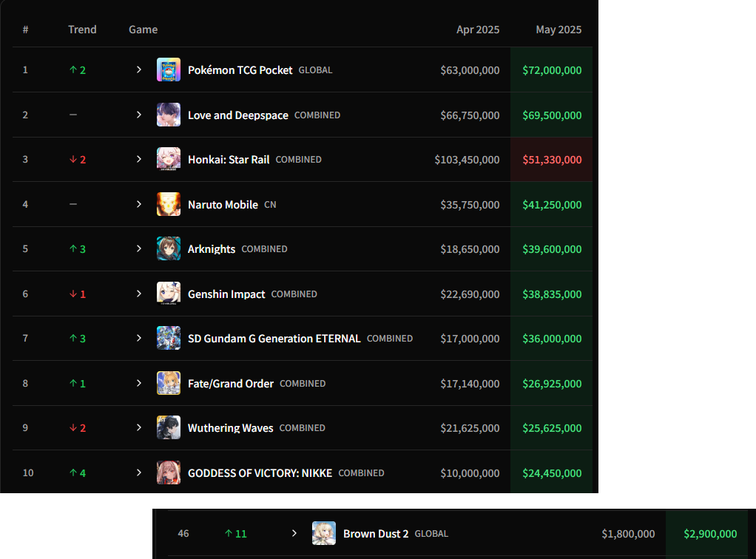Viewport: 756px width, 559px height.
Task: Select the $103,450,000 April revenue cell
Action: point(467,160)
